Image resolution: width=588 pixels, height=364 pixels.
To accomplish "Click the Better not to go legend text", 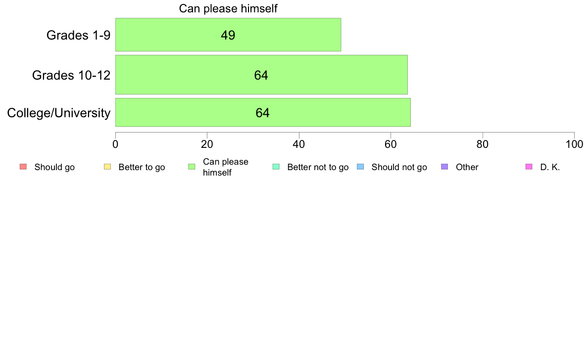I will click(x=318, y=167).
